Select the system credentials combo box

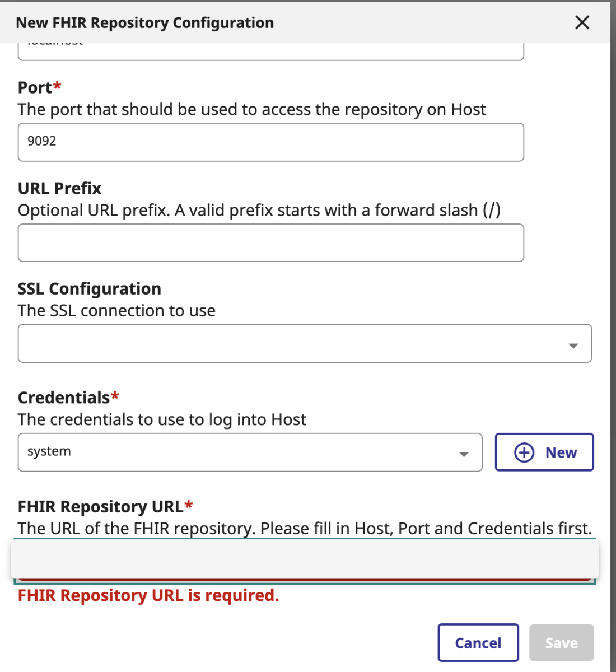(x=250, y=452)
